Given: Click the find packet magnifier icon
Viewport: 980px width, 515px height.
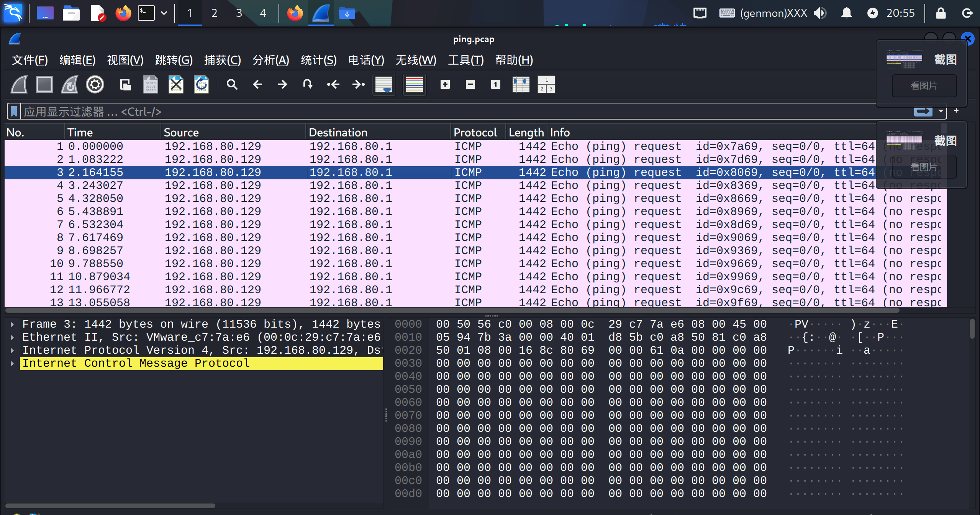Looking at the screenshot, I should [232, 84].
